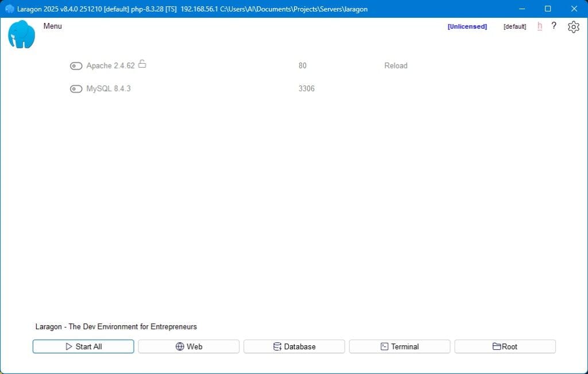Launch the Terminal button

click(x=399, y=346)
